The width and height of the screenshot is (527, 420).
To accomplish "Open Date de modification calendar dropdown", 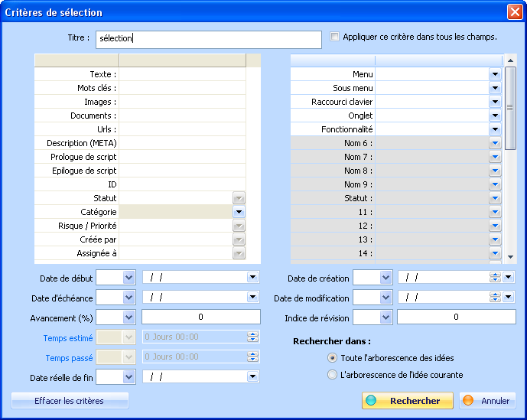I will [509, 298].
